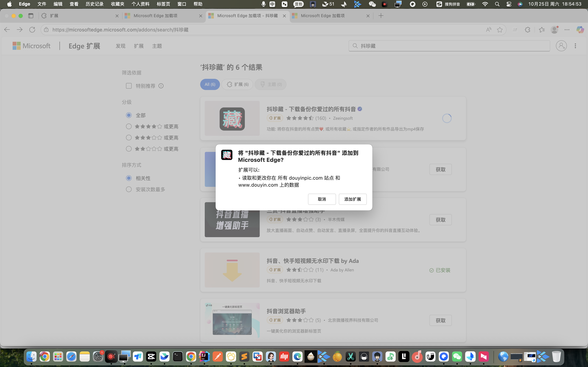The width and height of the screenshot is (588, 367).
Task: Open the Extensions puzzle icon in toolbar
Action: click(527, 30)
